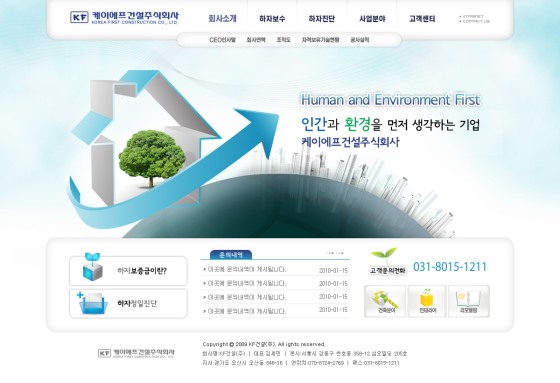Click the KF construction logo in header
This screenshot has width=560, height=383.
coord(124,18)
